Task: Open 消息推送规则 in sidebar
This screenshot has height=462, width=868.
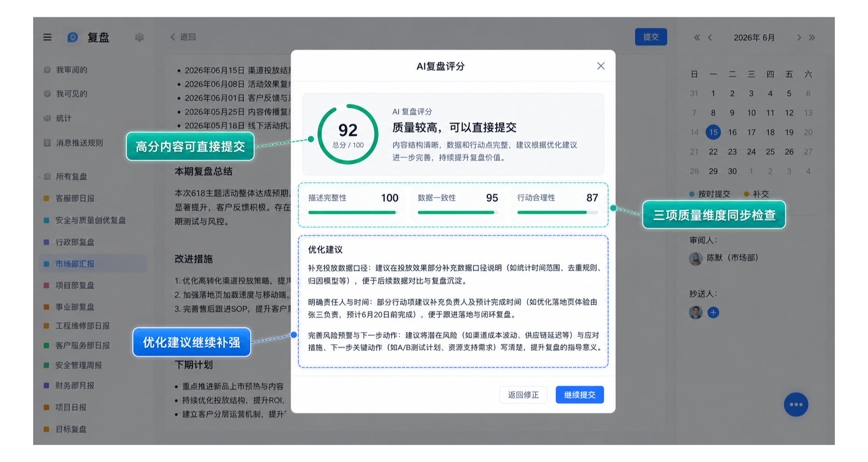Action: [x=79, y=143]
